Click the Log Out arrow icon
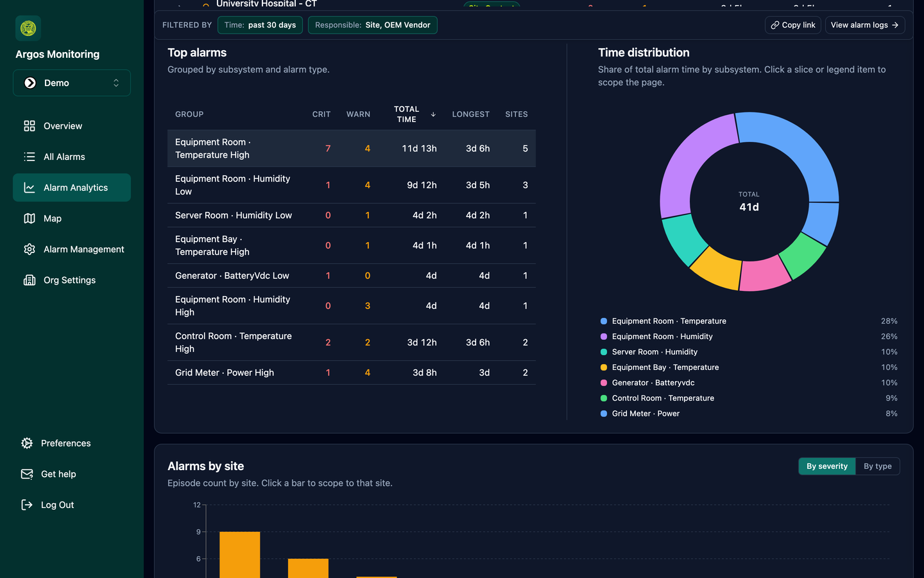The image size is (924, 578). pos(27,505)
